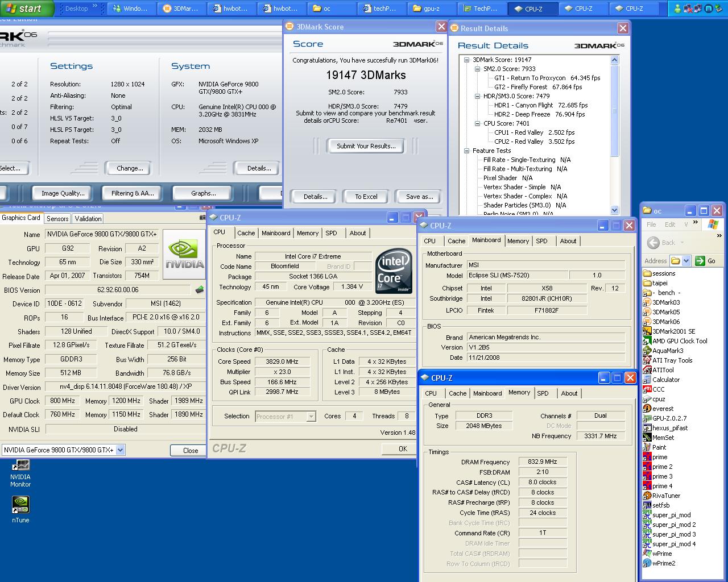
Task: Open the Edit menu in Explorer
Action: pos(670,225)
